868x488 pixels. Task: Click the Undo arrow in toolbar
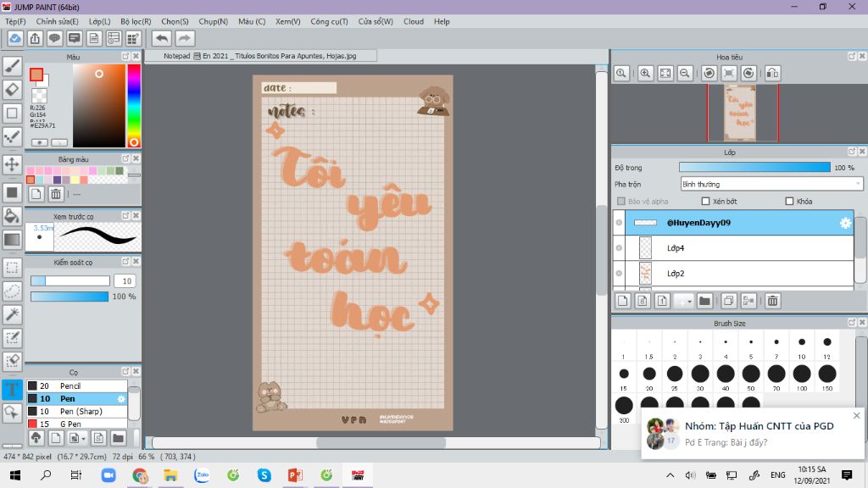point(161,38)
